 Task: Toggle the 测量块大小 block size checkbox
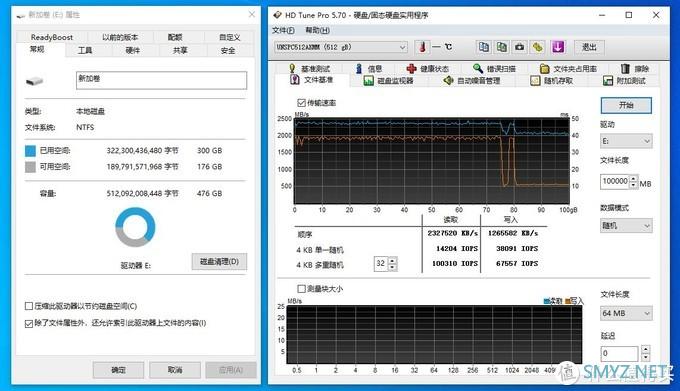point(301,289)
